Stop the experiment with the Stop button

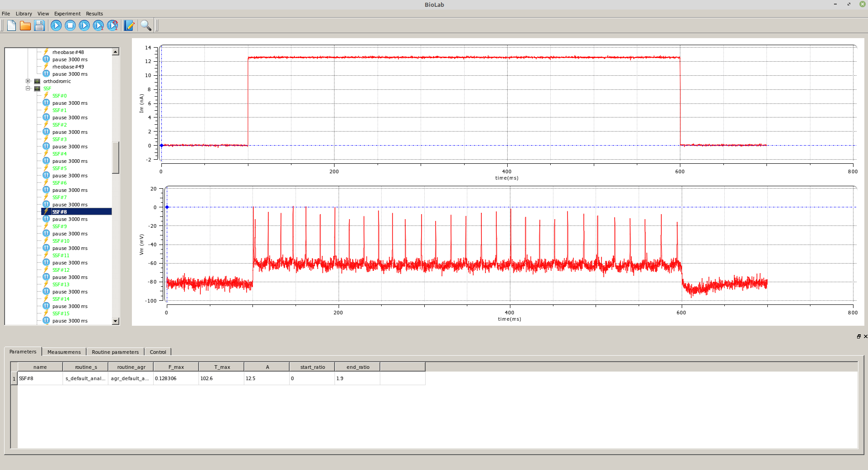pos(70,25)
